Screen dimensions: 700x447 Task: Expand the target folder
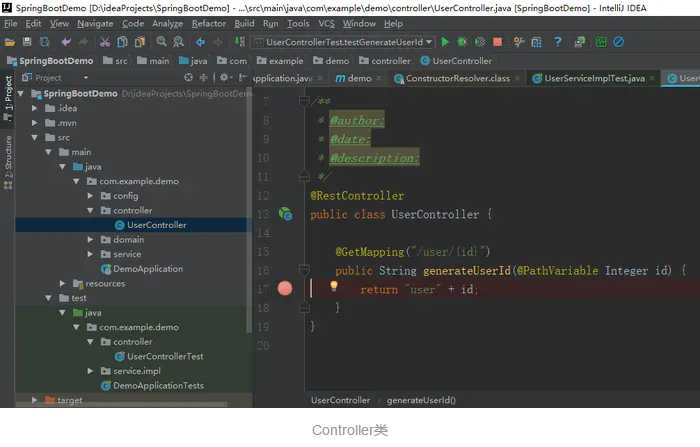(34, 400)
